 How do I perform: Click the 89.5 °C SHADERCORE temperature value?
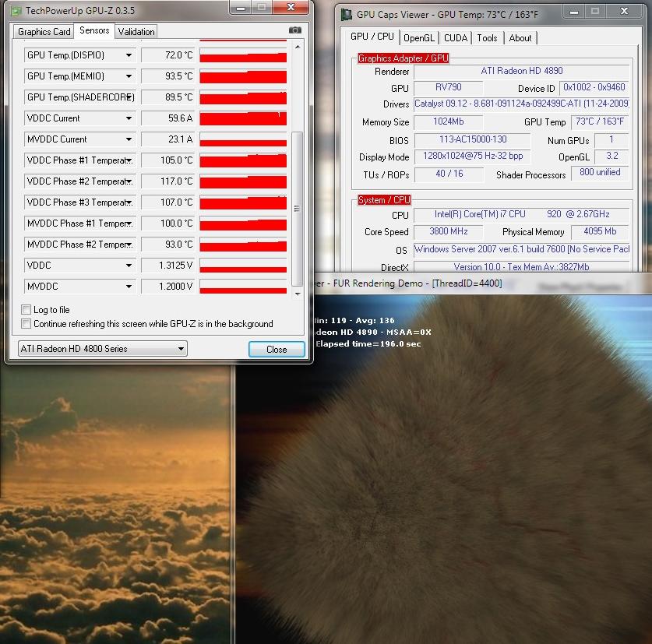[x=168, y=97]
